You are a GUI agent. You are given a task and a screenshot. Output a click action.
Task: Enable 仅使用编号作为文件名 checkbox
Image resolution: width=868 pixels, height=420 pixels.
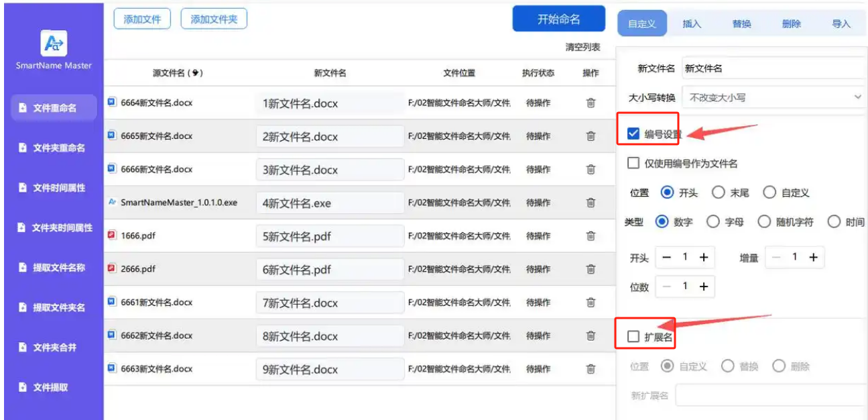633,163
